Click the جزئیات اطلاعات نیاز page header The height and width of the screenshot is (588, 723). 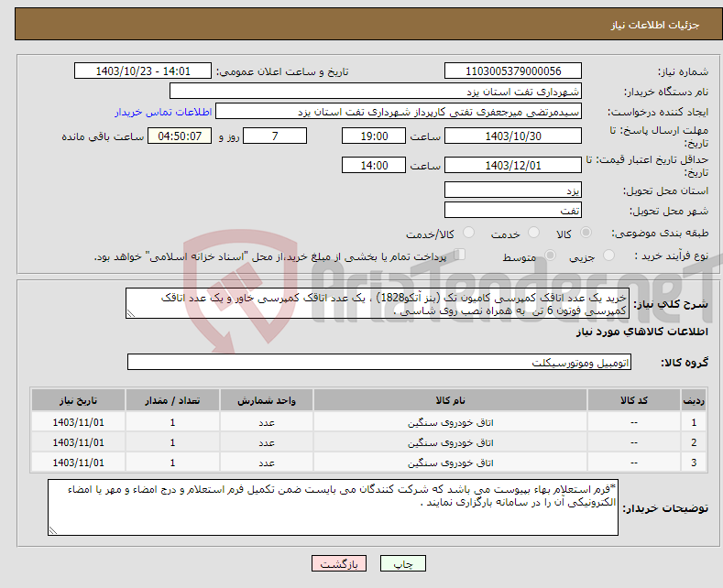pos(655,25)
